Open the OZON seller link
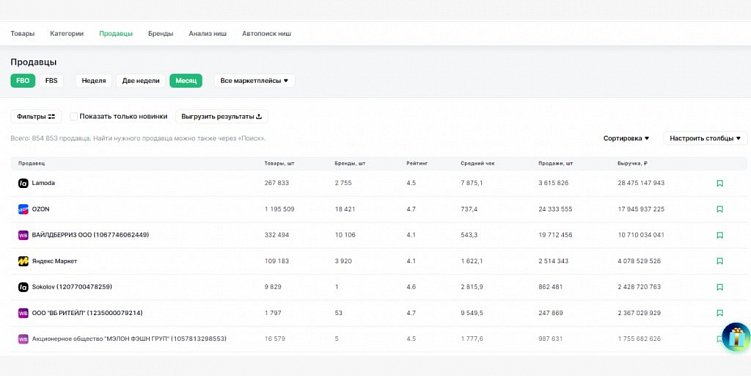Screen dimensions: 751x376 click(x=40, y=209)
